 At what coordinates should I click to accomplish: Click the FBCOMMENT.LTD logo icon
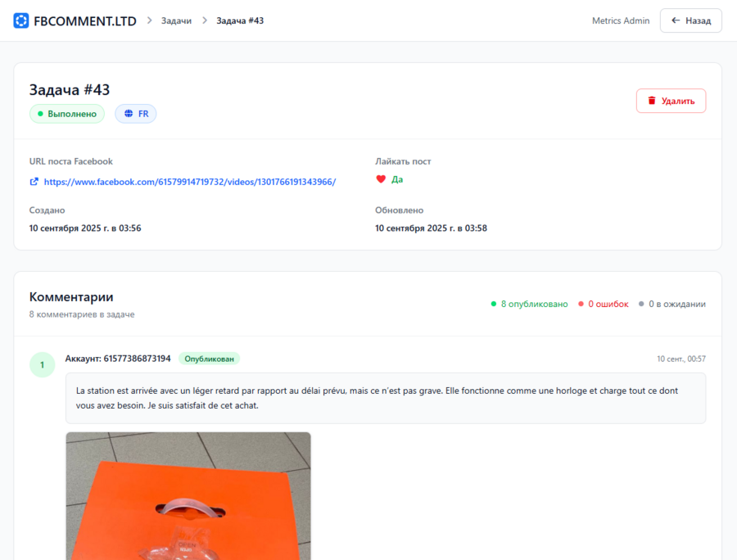point(21,20)
